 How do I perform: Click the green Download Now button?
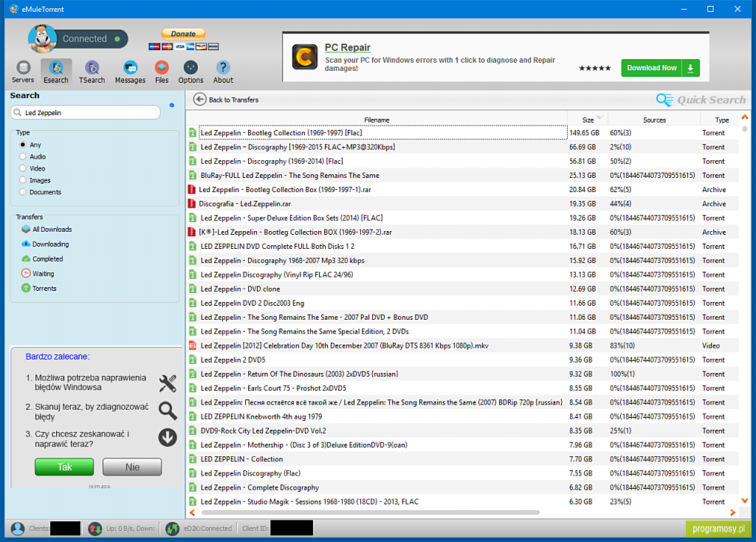tap(660, 68)
